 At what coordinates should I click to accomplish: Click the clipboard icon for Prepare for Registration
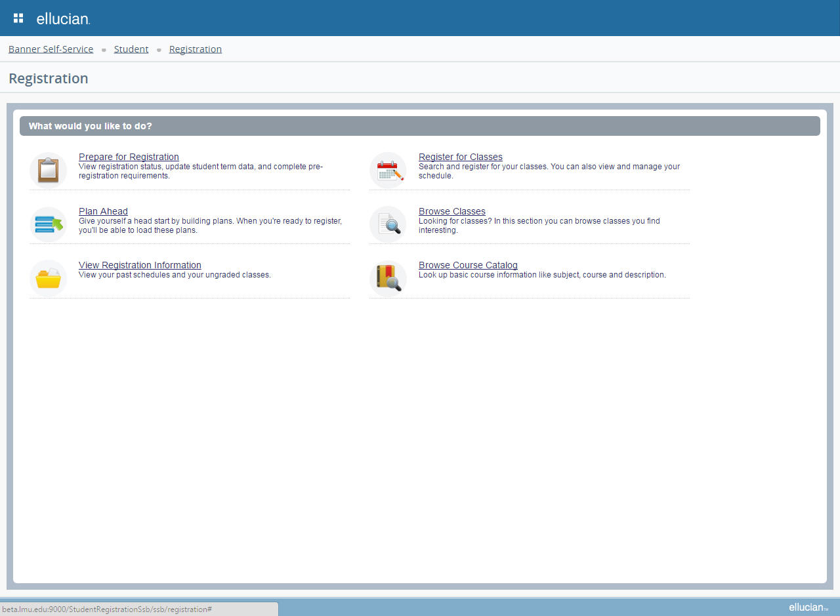[48, 170]
